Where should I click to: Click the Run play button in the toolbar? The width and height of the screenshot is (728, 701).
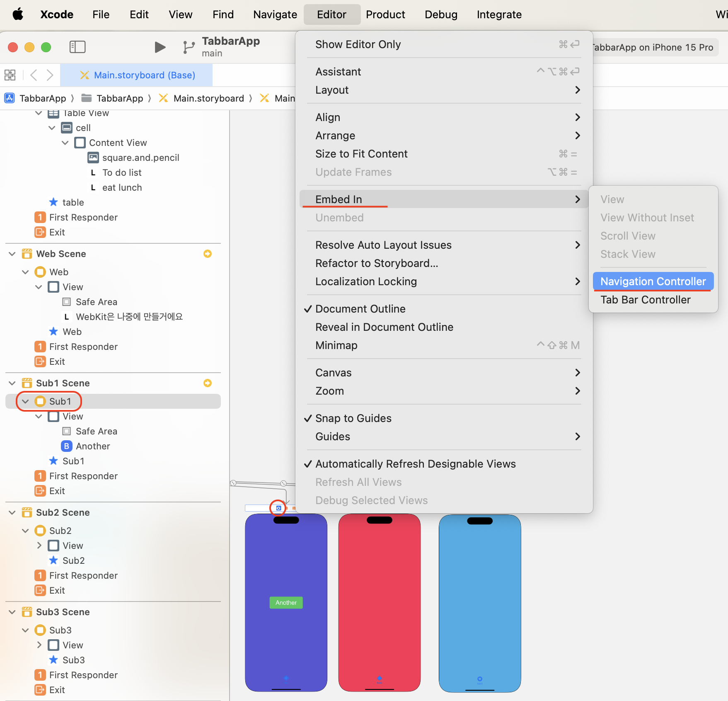(160, 47)
